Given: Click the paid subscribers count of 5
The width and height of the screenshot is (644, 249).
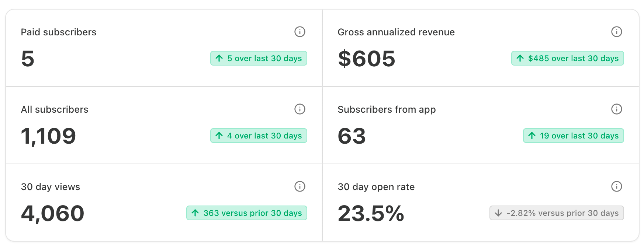Looking at the screenshot, I should tap(28, 59).
